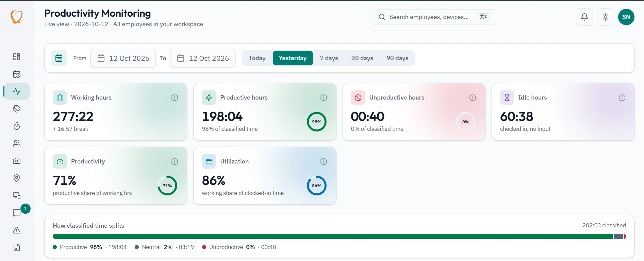Click the 98% progress ring on Productive hours
The width and height of the screenshot is (644, 261).
point(317,122)
